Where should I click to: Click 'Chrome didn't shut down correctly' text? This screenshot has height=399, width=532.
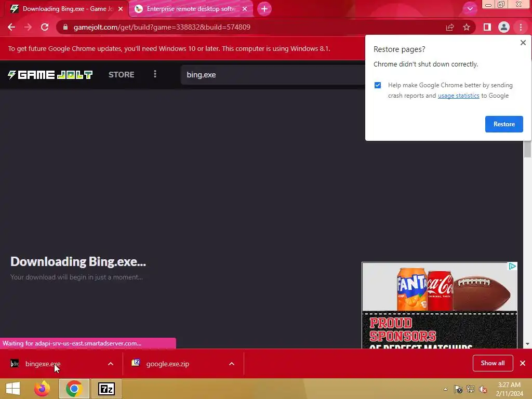click(425, 64)
